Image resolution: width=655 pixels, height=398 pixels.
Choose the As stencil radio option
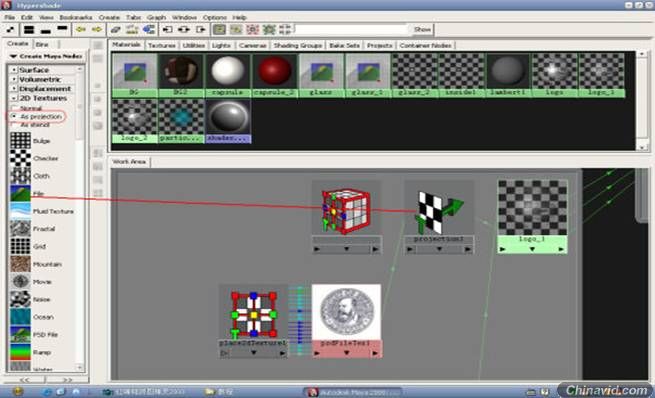click(x=14, y=124)
